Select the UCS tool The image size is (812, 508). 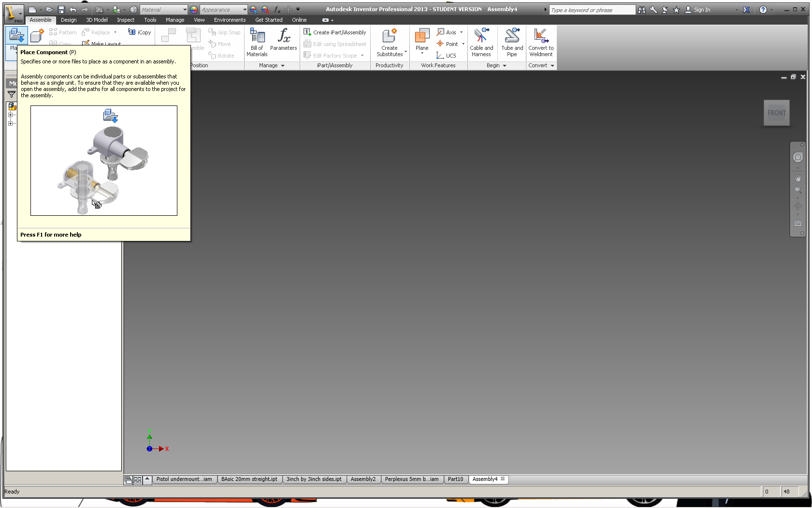(x=446, y=56)
